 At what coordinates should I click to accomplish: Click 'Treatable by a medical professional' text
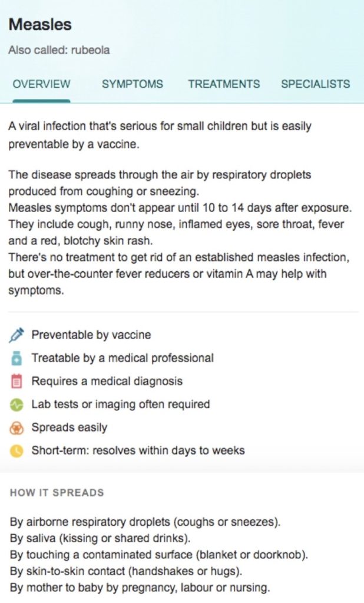123,358
